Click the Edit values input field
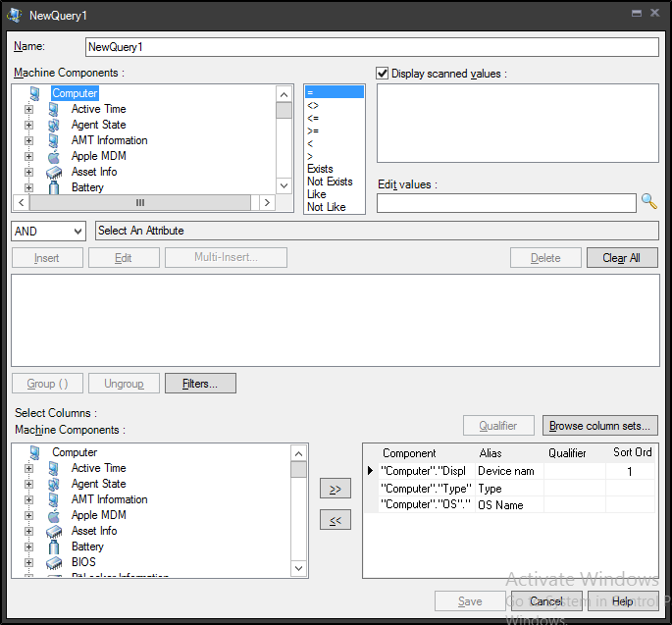 pos(505,203)
